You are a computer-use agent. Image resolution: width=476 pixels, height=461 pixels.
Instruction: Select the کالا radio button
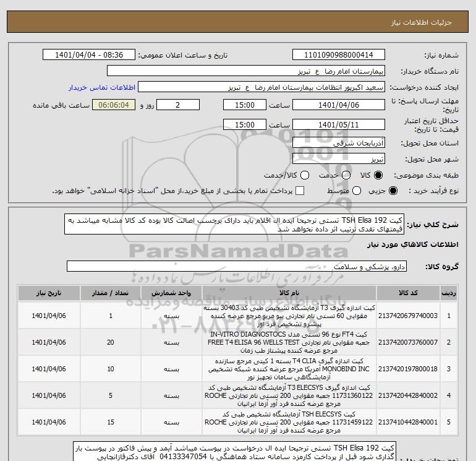tap(378, 175)
